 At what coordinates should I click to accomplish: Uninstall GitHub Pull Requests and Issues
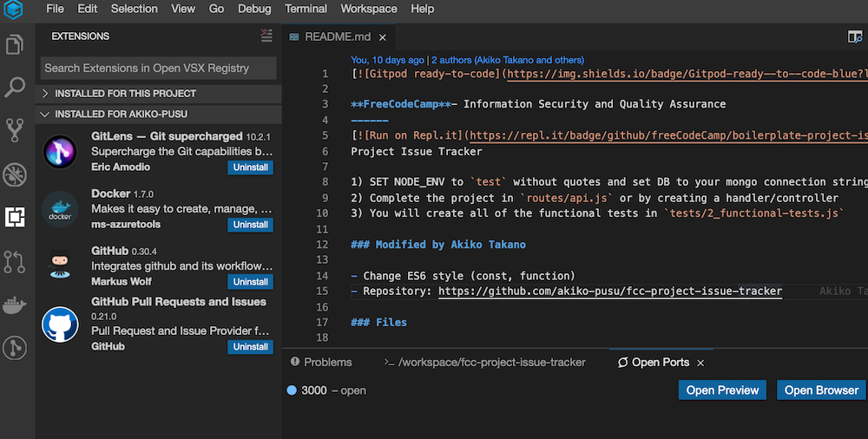tap(250, 346)
